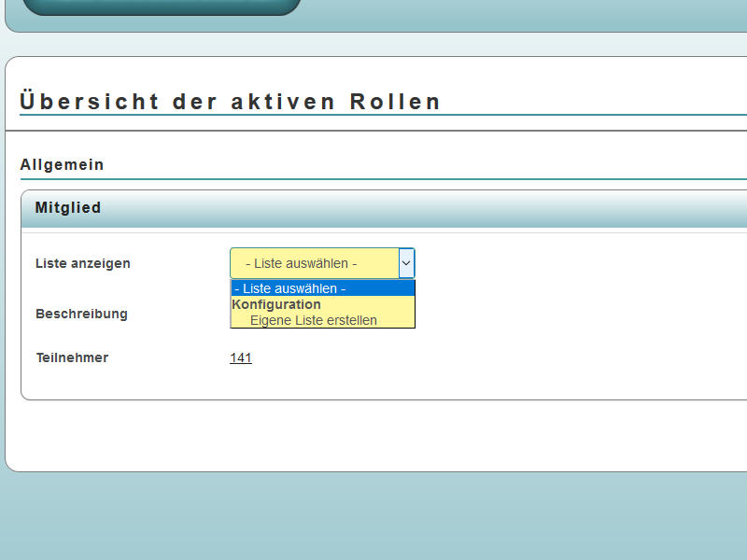Click the white space below the Mitglied panel
The height and width of the screenshot is (560, 747).
click(373, 436)
